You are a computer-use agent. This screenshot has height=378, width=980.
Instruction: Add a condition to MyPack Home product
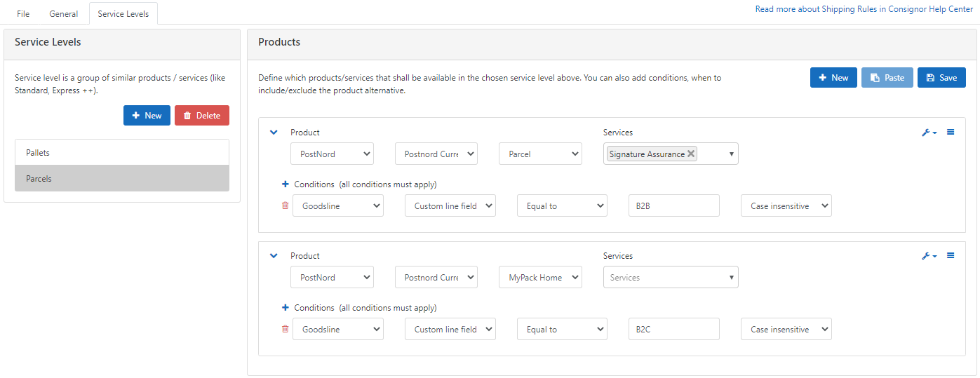pyautogui.click(x=286, y=308)
